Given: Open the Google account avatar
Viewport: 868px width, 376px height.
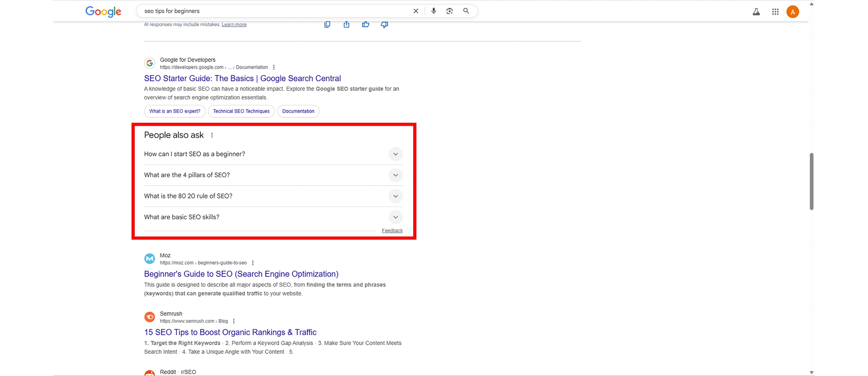Looking at the screenshot, I should (x=793, y=12).
